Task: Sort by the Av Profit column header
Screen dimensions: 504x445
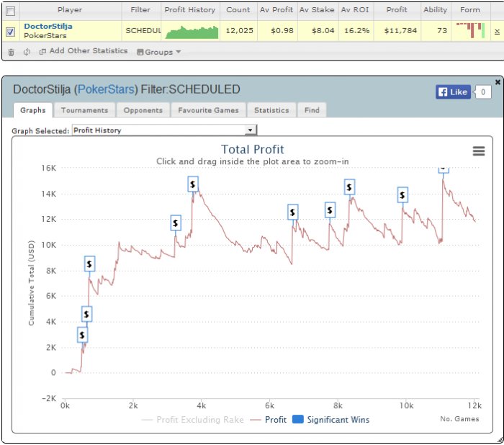Action: 276,10
